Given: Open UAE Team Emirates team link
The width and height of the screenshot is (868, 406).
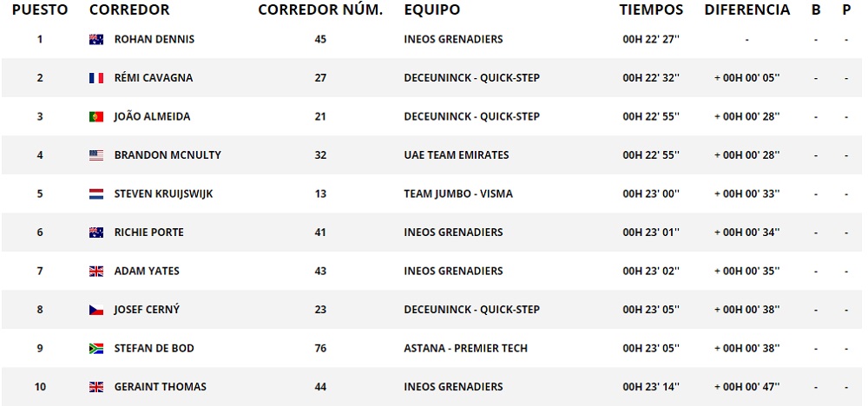Looking at the screenshot, I should coord(457,155).
